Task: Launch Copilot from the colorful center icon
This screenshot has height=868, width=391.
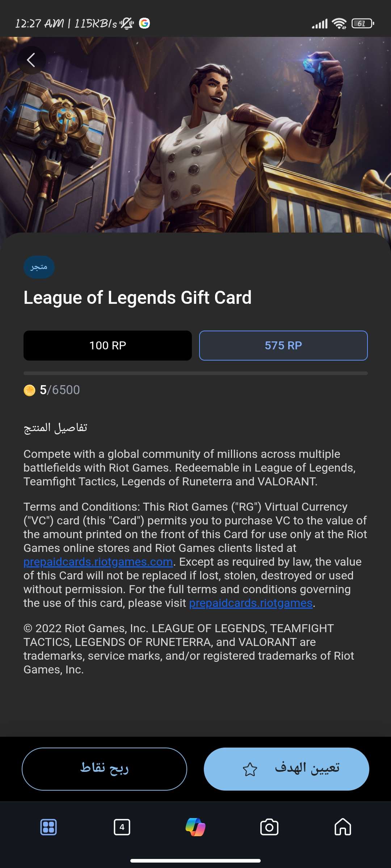Action: pos(195,827)
